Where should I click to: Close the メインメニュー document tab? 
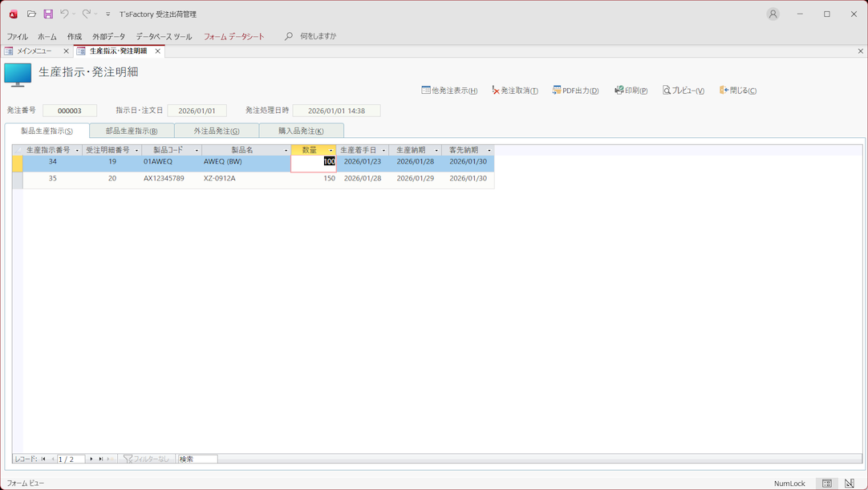click(67, 51)
